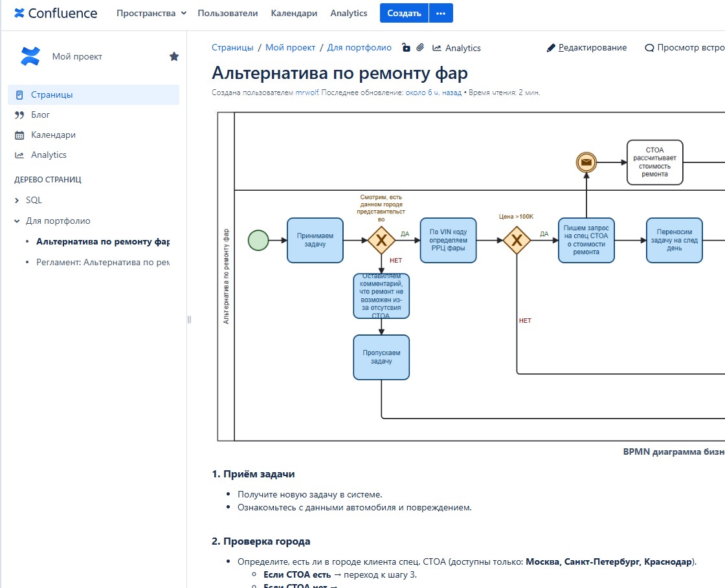Click the Мой проект breadcrumb link
The width and height of the screenshot is (725, 588).
click(x=290, y=48)
